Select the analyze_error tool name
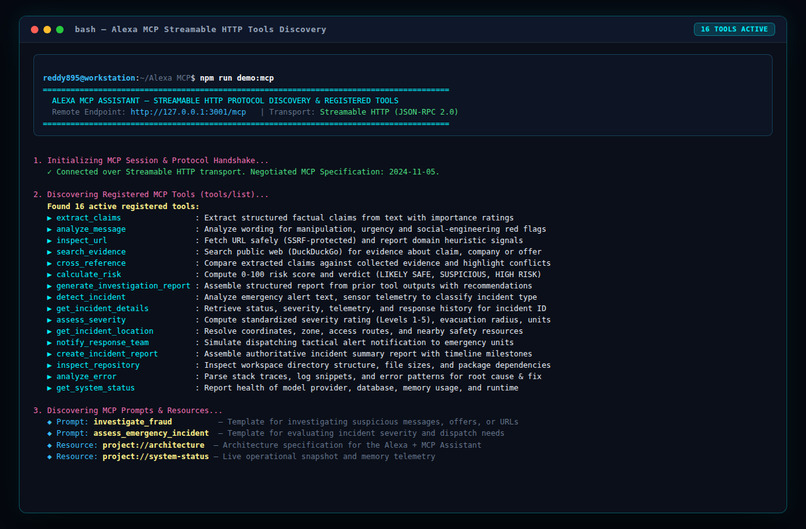Viewport: 806px width, 529px height. 86,376
